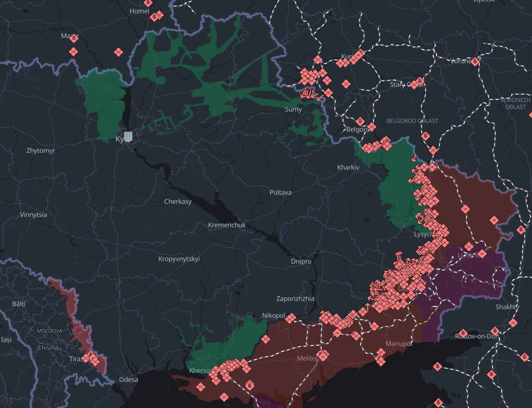Click the Zhytomyr city label
Image resolution: width=532 pixels, height=408 pixels.
click(x=41, y=150)
